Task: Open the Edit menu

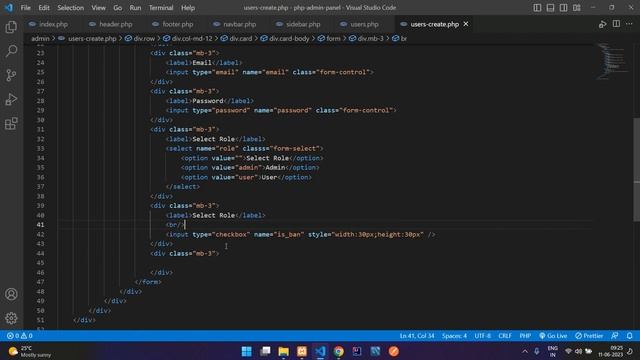Action: click(44, 8)
